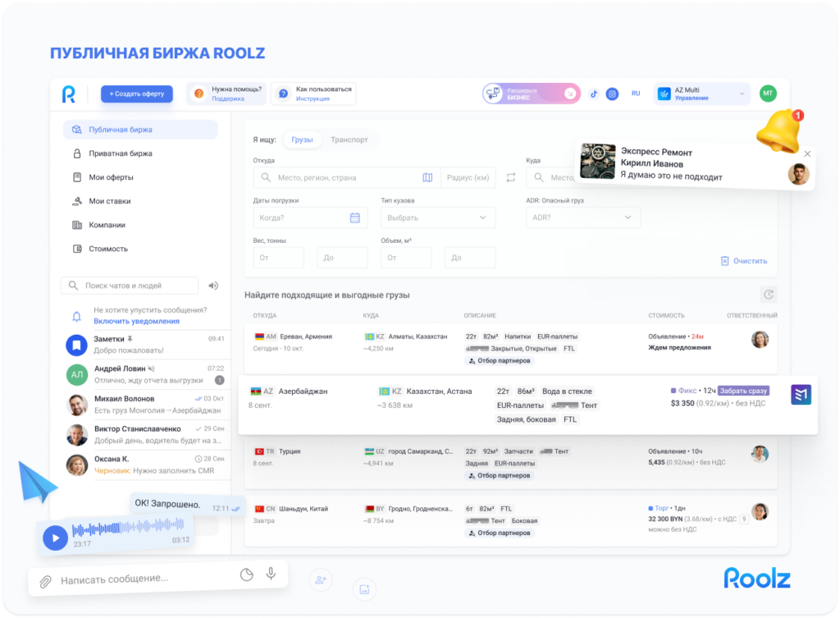Switch search to Грузы tab
The height and width of the screenshot is (618, 840).
coord(302,140)
